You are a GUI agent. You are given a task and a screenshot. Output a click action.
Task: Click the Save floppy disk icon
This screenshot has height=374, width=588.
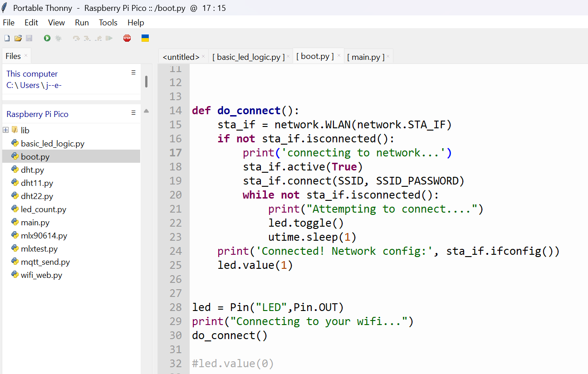pos(29,39)
